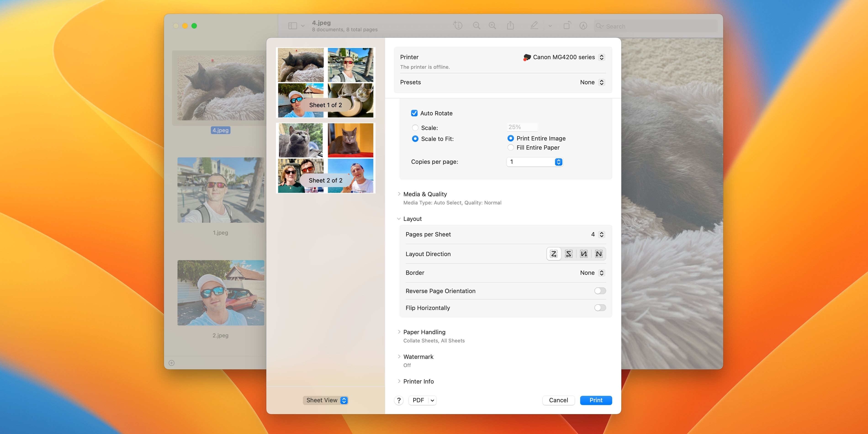Click the Cancel button
This screenshot has width=868, height=434.
click(x=558, y=400)
